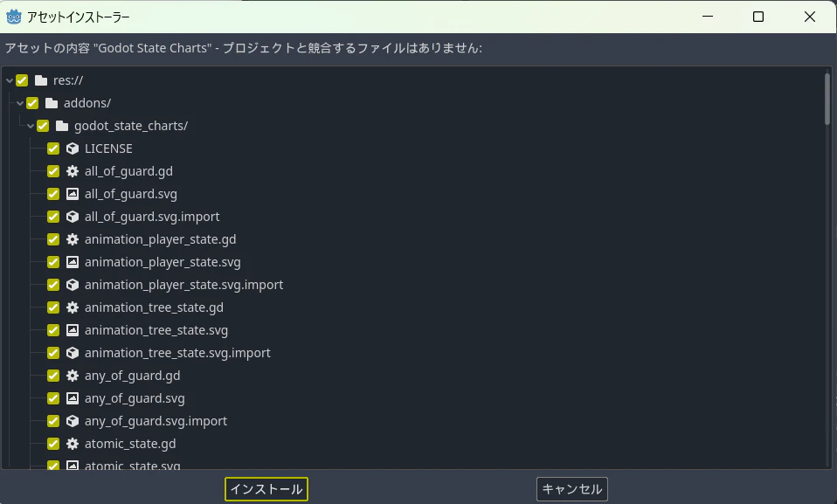Collapse the res:// tree node
Viewport: 837px width, 504px height.
pyautogui.click(x=10, y=80)
